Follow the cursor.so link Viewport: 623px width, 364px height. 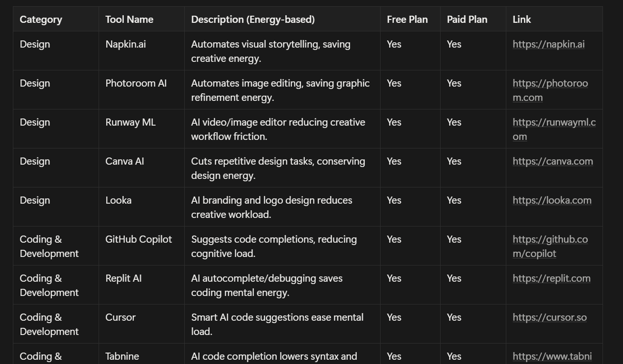pyautogui.click(x=549, y=317)
